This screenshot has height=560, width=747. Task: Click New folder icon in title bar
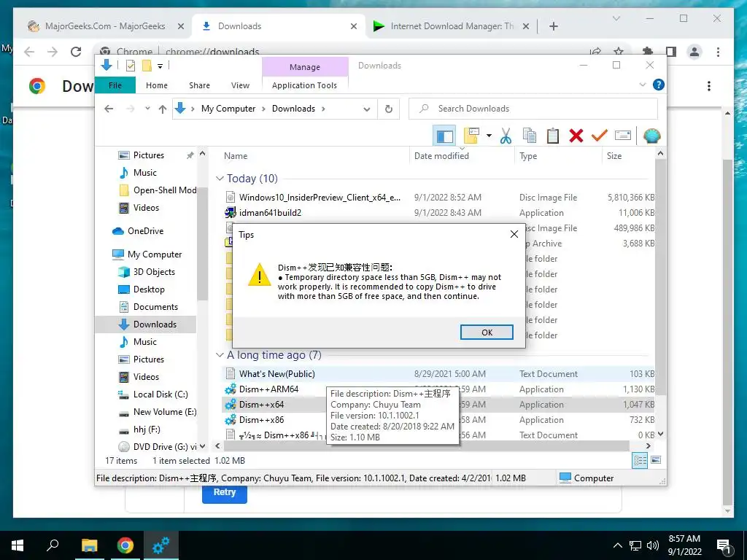coord(147,66)
